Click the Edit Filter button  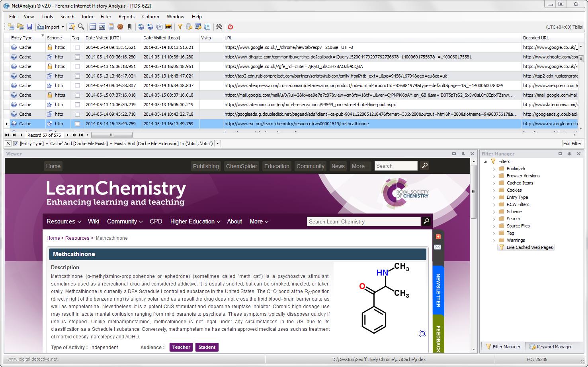point(572,144)
